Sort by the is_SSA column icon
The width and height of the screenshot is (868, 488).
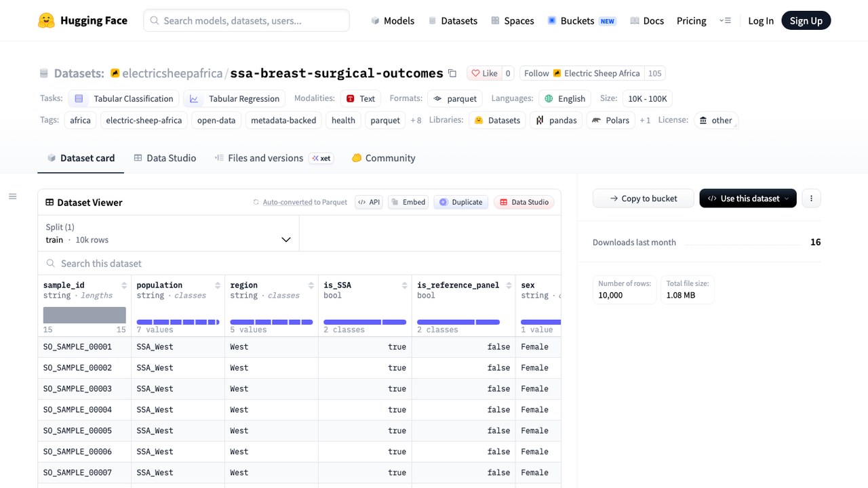[405, 285]
